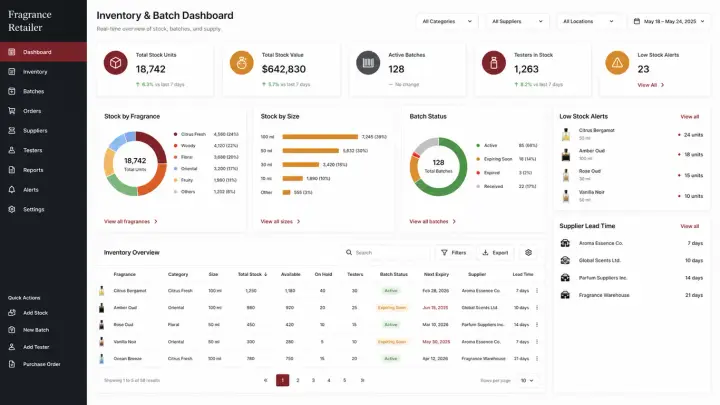The image size is (720, 405).
Task: Select Testers in the sidebar
Action: (43, 150)
